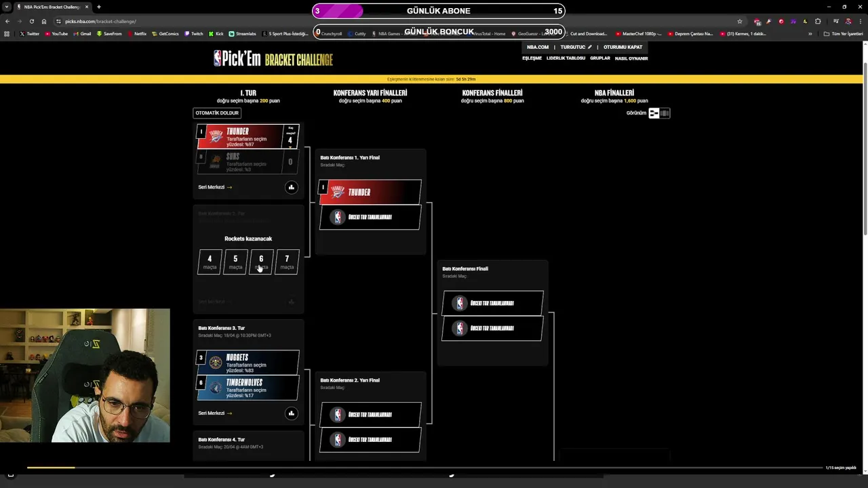Click the 'KONFERANS YARI FİNALLERİ' heading
The height and width of the screenshot is (488, 868).
click(370, 93)
